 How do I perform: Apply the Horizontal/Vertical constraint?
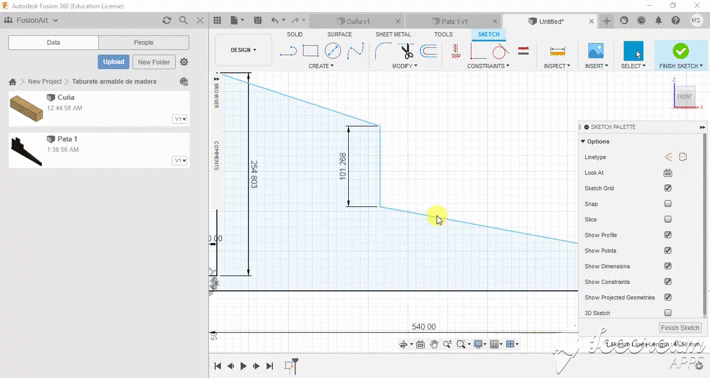456,51
